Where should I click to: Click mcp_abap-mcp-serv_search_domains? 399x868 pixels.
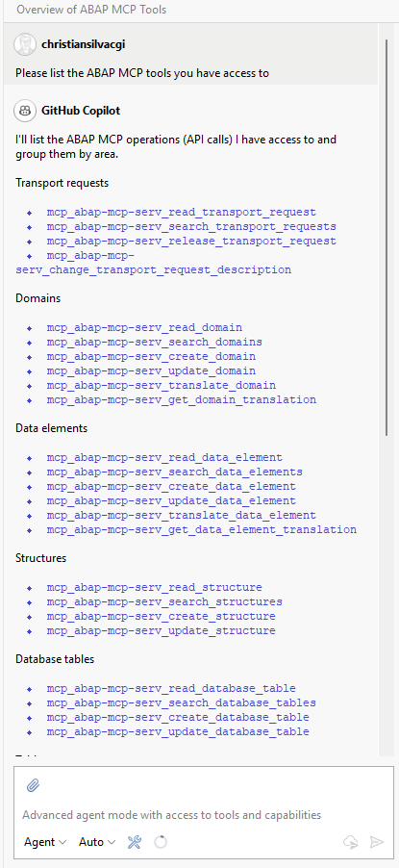(x=155, y=343)
